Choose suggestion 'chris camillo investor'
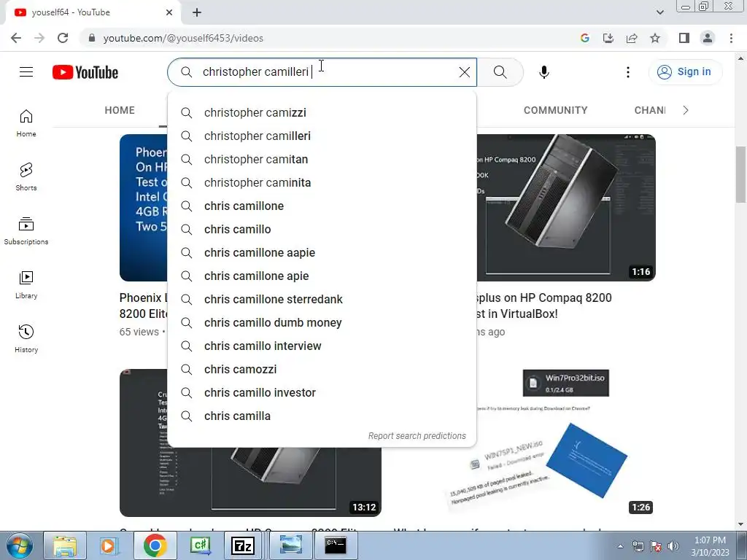The width and height of the screenshot is (747, 560). click(x=322, y=393)
